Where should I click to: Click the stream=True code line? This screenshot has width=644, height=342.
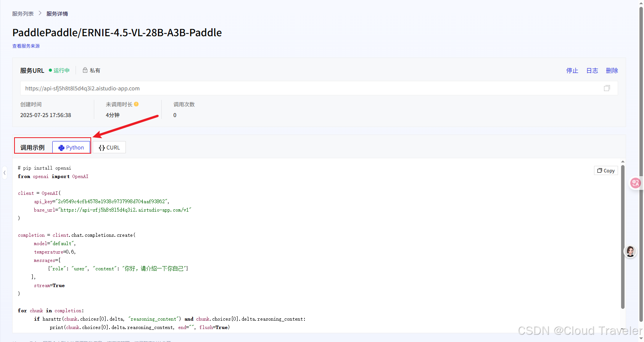tap(49, 286)
